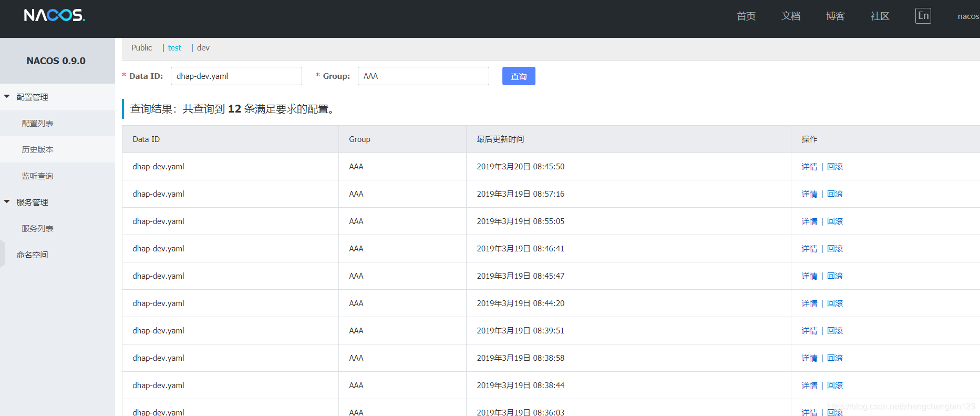
Task: Click 回滚 for the 08:39:51 row
Action: 835,331
